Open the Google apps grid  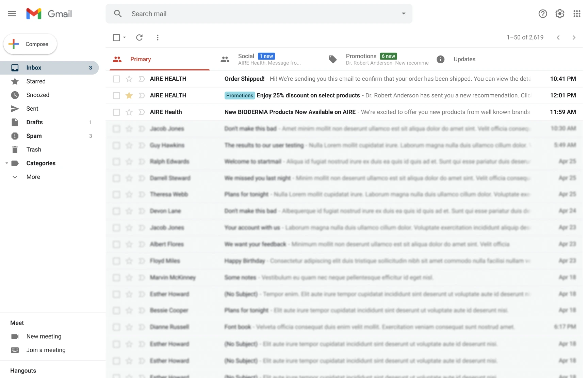click(577, 14)
